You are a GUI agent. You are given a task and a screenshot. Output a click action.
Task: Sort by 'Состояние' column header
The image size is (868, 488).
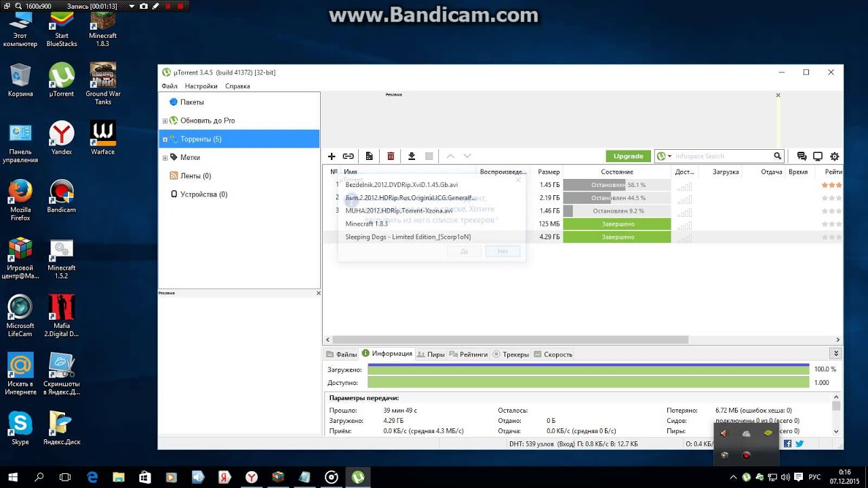[616, 172]
